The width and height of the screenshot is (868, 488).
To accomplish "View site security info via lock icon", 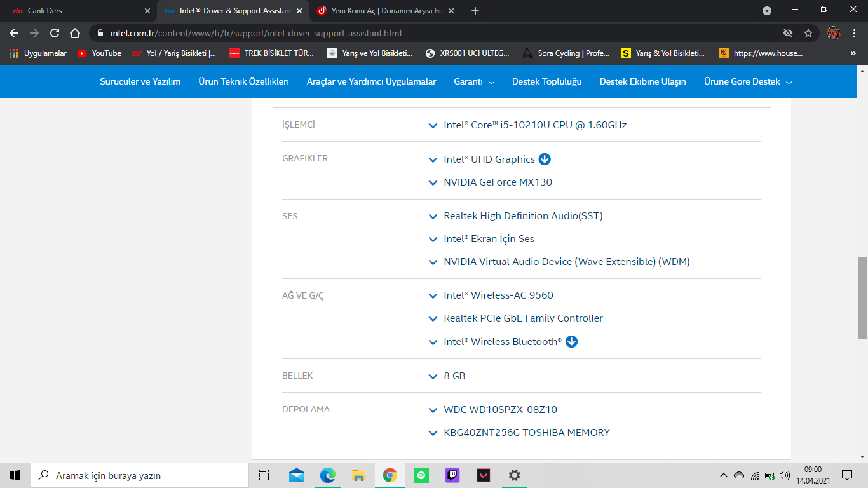I will [x=100, y=33].
